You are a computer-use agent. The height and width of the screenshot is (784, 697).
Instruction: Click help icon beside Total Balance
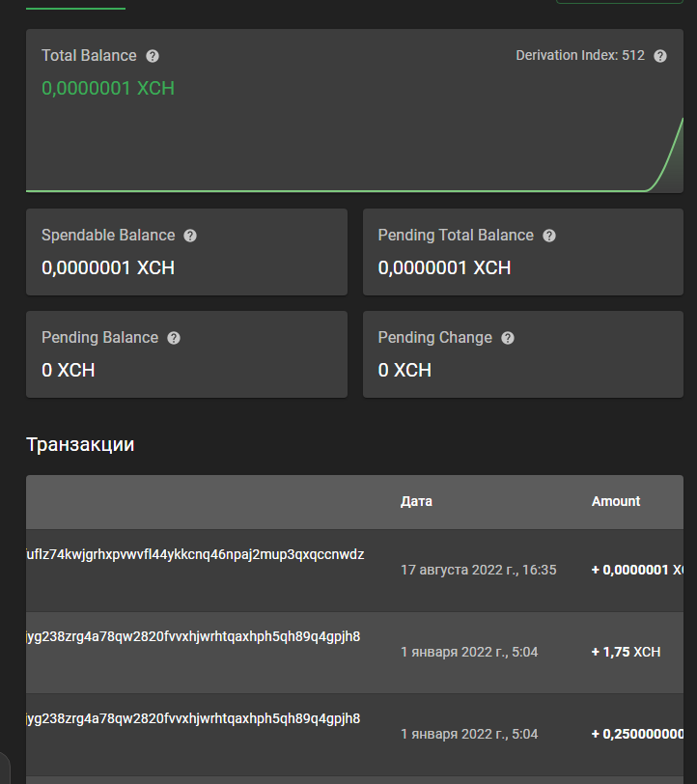[153, 56]
